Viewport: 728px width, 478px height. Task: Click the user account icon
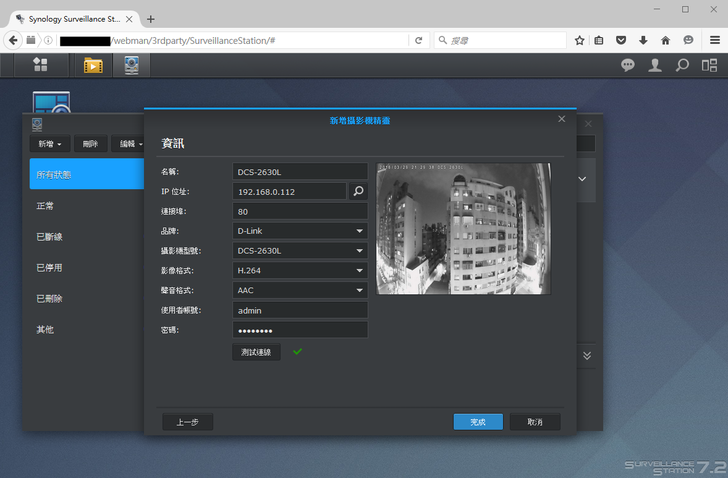pyautogui.click(x=655, y=65)
